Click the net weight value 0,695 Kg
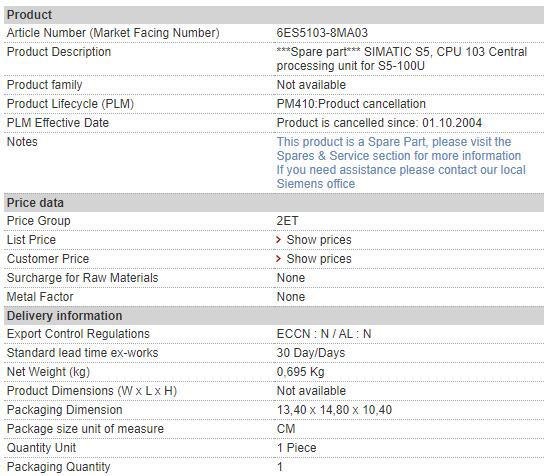The image size is (553, 476). 300,372
